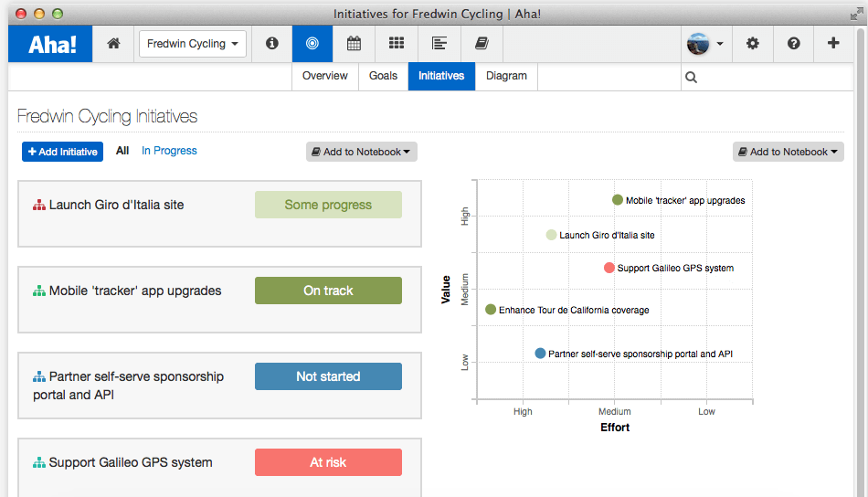Click the search magnifier icon
868x497 pixels.
(691, 77)
